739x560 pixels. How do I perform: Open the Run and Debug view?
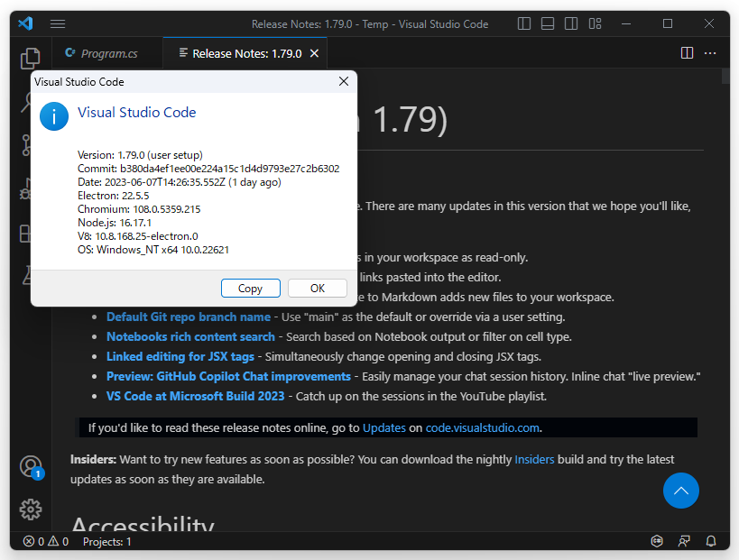pos(31,188)
